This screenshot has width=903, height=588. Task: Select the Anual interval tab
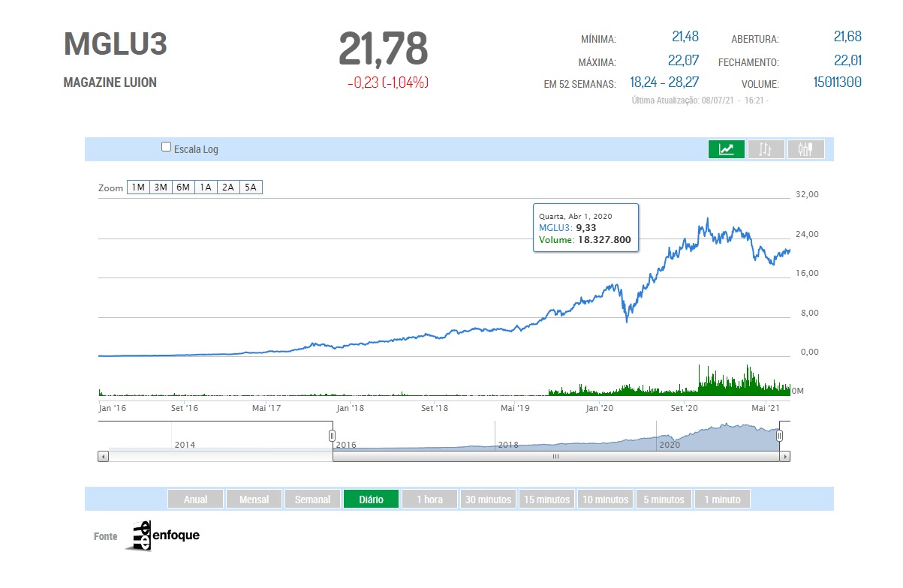click(195, 499)
